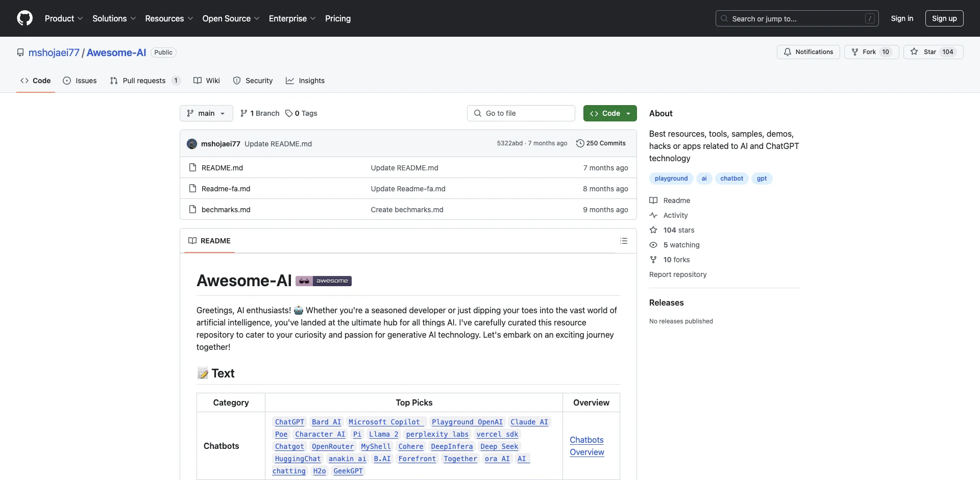This screenshot has height=480, width=980.
Task: Star the repository with Star button
Action: 933,52
